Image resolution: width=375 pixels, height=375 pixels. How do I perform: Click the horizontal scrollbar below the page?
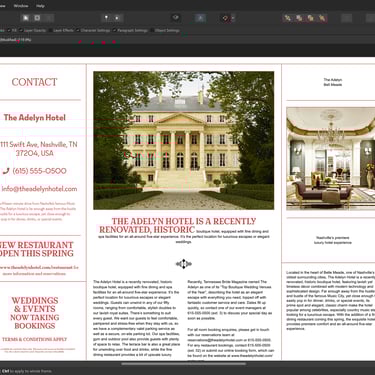pos(184,364)
